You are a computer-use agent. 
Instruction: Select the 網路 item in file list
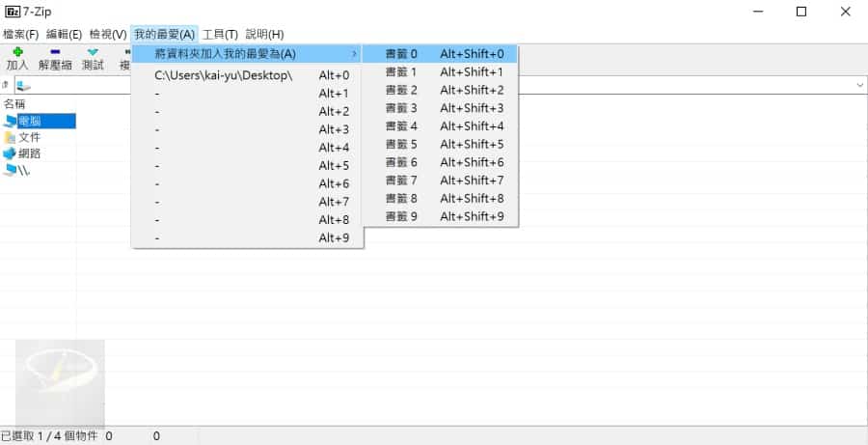tap(22, 153)
